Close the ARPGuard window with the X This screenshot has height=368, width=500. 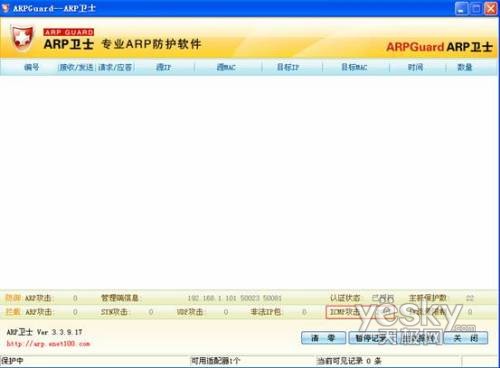click(491, 9)
